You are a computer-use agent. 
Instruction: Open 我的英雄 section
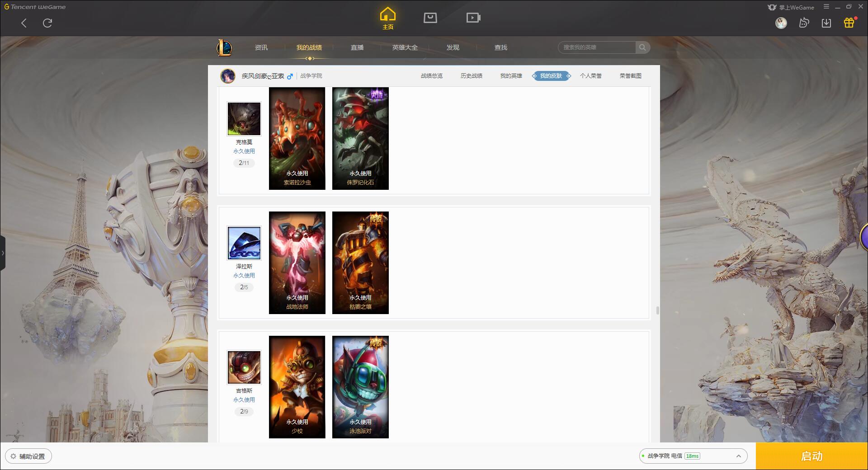511,76
